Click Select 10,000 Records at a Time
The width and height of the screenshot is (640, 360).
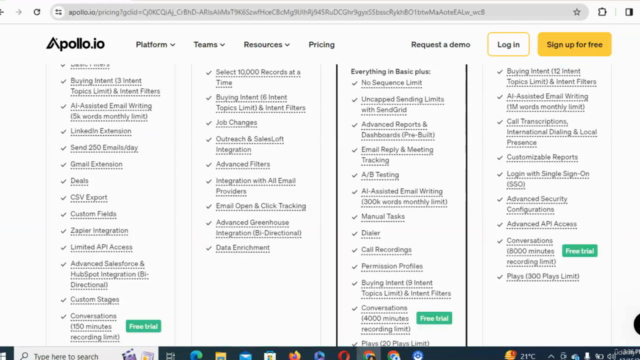[x=258, y=77]
